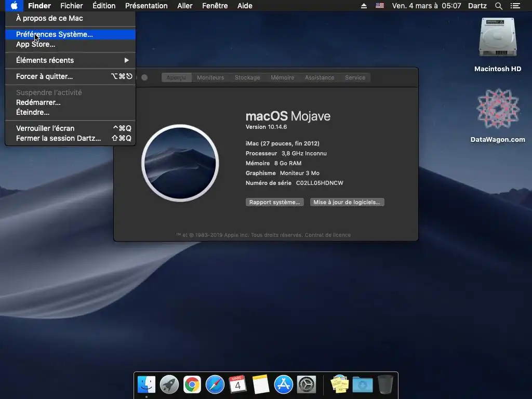Click the gray zoom window button
This screenshot has height=399, width=532.
coord(144,77)
